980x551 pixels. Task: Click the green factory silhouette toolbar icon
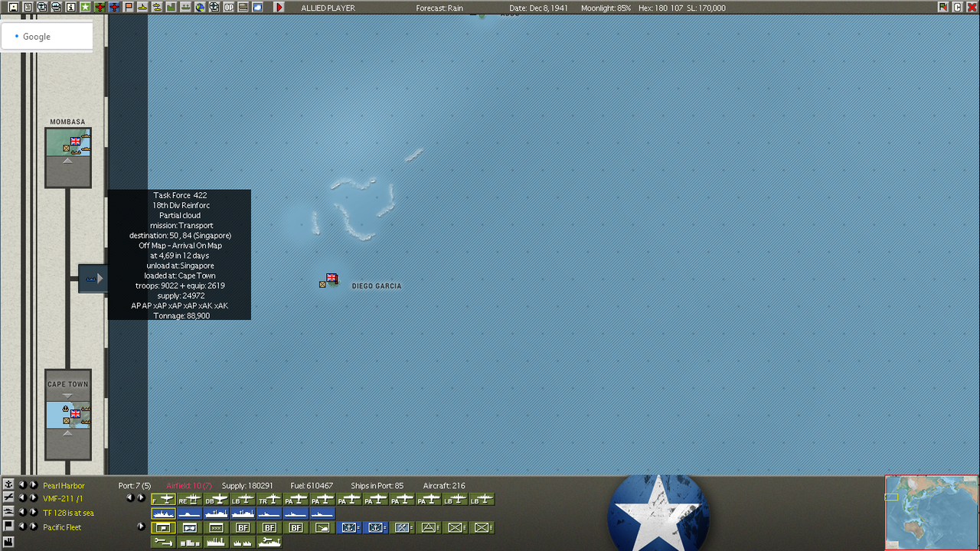(x=171, y=7)
